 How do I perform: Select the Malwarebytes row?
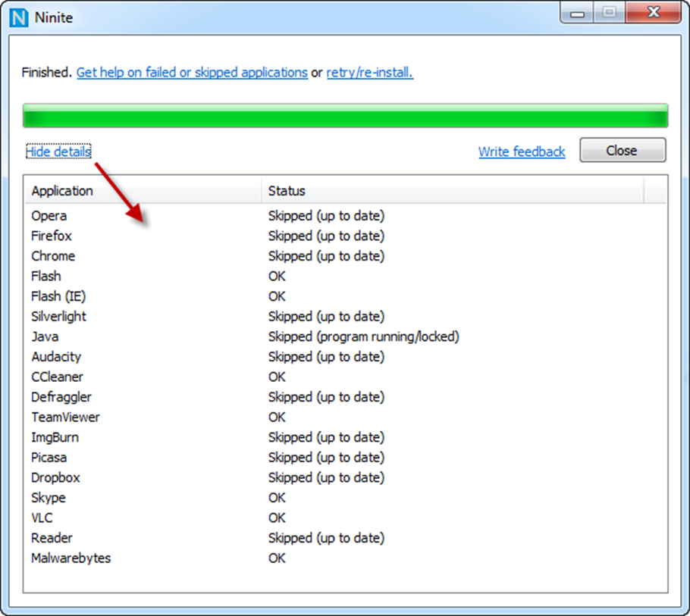pos(346,558)
